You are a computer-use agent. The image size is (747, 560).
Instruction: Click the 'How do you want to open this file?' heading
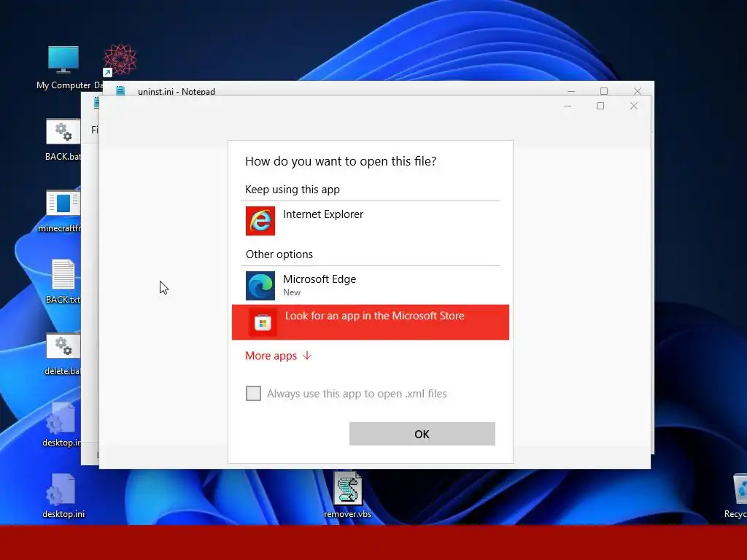pos(341,161)
